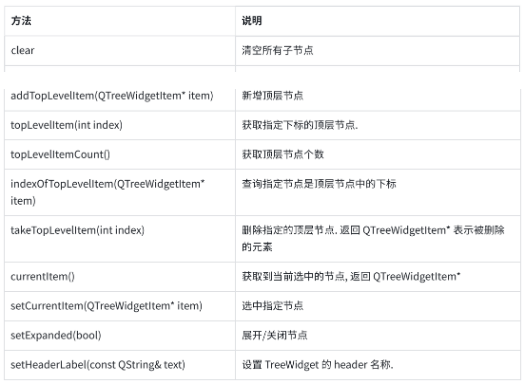Select indexOfTopLevelItem method text
The width and height of the screenshot is (531, 384).
tap(108, 192)
